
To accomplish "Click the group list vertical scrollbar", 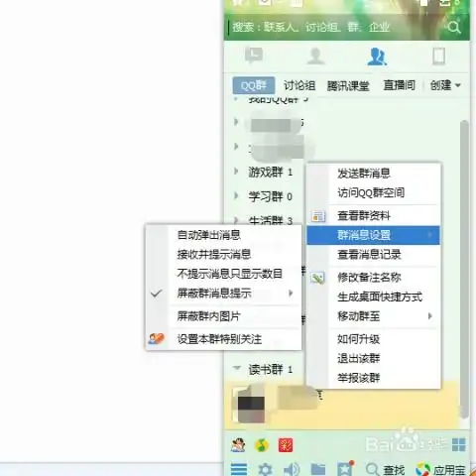I will [x=464, y=270].
